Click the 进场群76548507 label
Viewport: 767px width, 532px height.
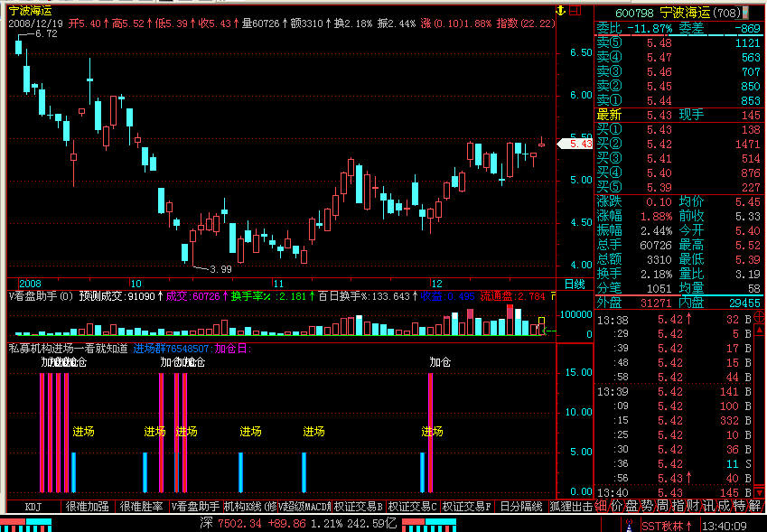coord(173,349)
